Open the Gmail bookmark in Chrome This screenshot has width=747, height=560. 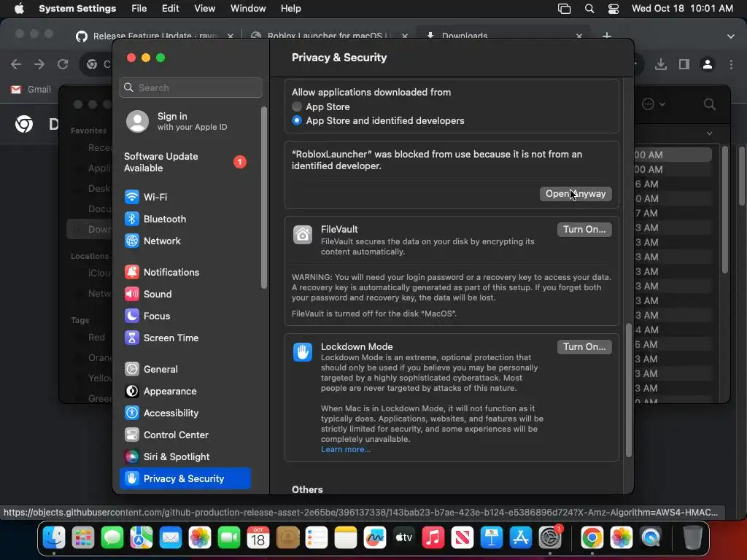[31, 89]
